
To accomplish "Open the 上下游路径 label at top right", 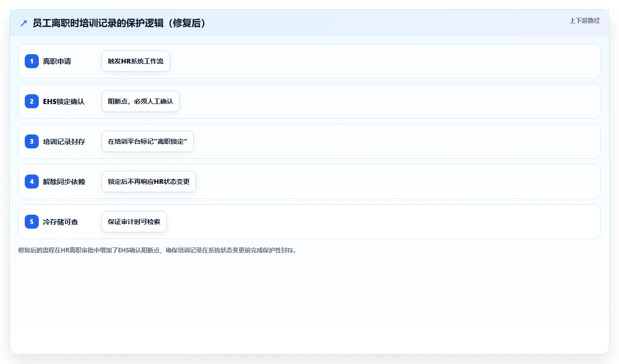I will (x=584, y=21).
